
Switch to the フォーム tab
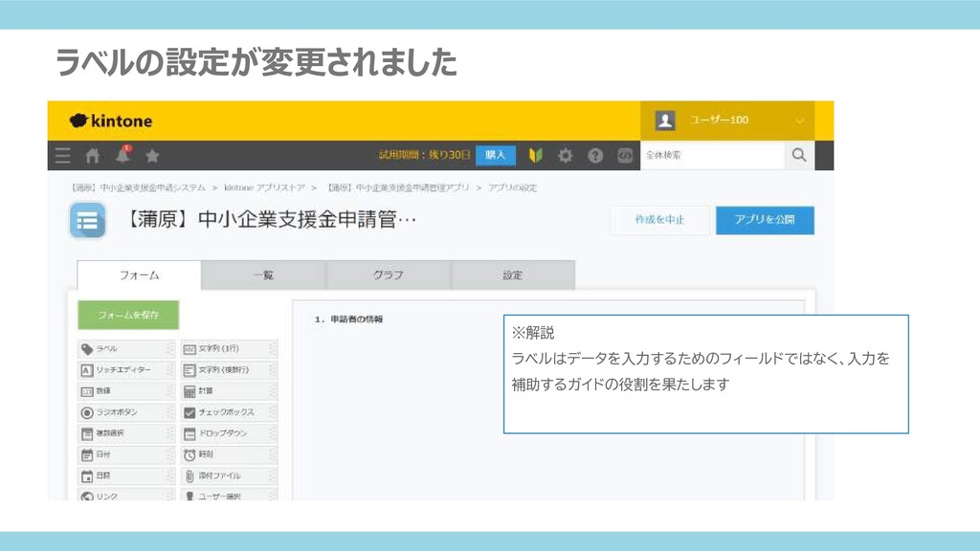[140, 275]
